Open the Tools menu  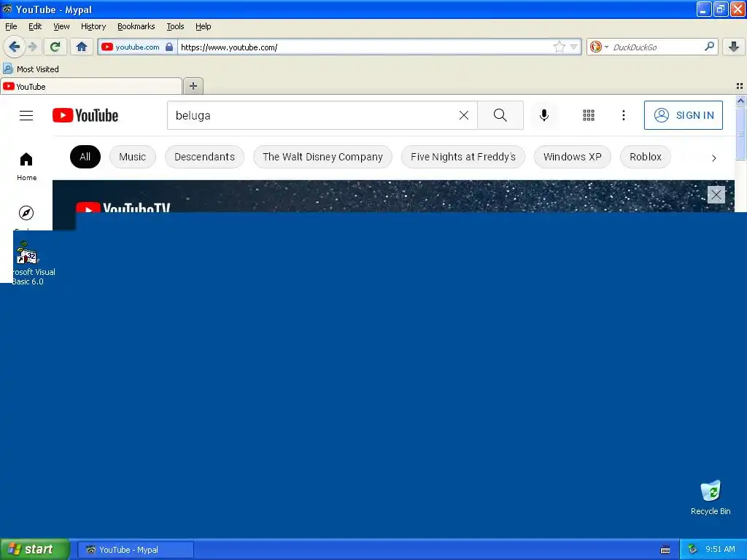point(175,26)
